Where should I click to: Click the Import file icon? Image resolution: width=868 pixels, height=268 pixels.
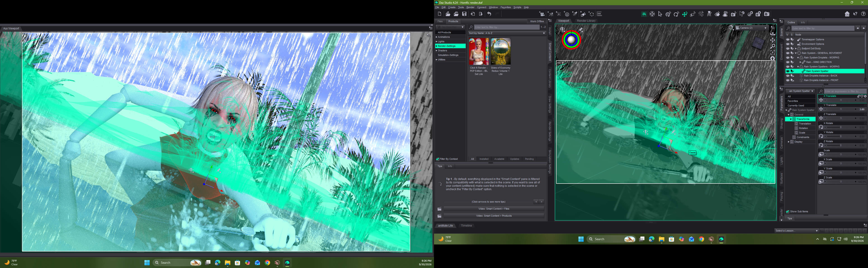(473, 14)
